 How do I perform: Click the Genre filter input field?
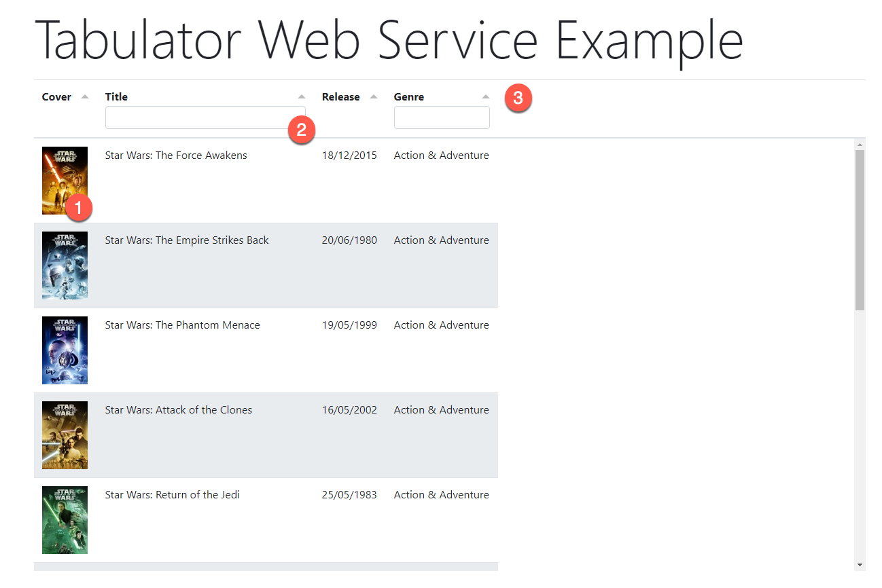click(442, 117)
